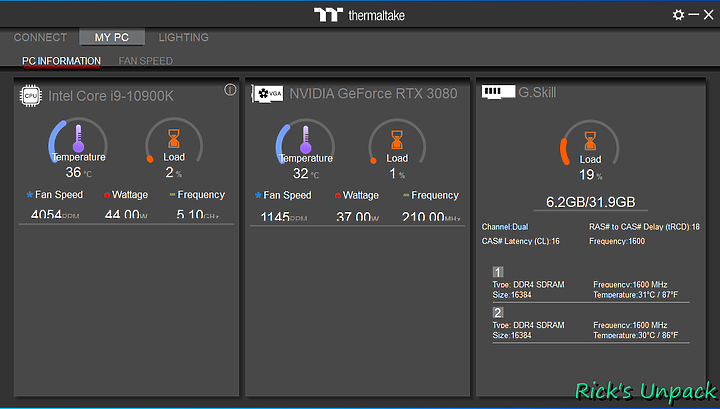Click the GPU temperature value 32 °C
Viewport: 720px width, 409px height.
click(306, 174)
